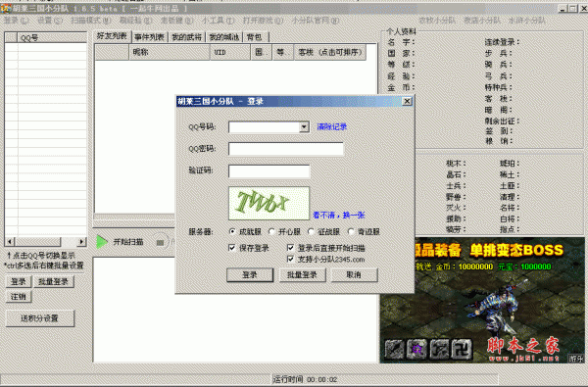Click the app icon in the title bar
The width and height of the screenshot is (588, 387).
click(x=6, y=8)
